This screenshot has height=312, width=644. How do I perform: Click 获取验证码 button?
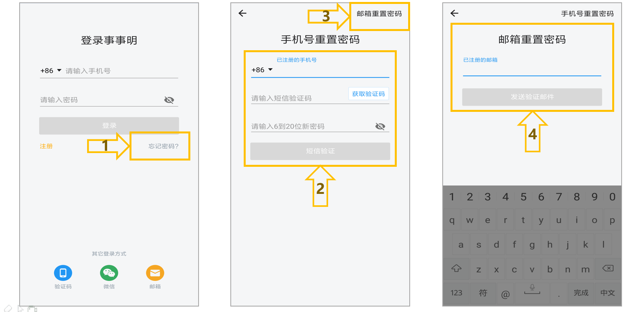369,94
